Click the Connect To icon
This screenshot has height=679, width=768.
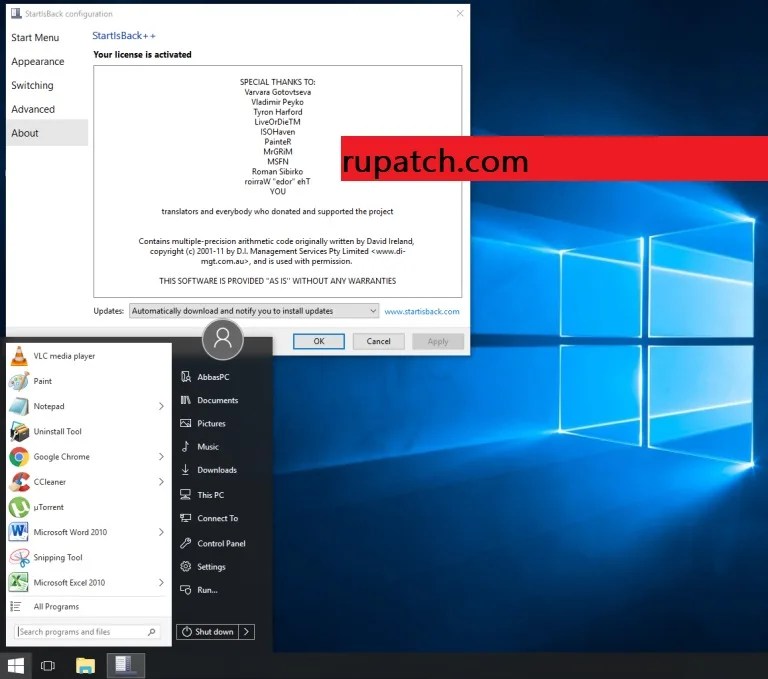click(x=186, y=518)
